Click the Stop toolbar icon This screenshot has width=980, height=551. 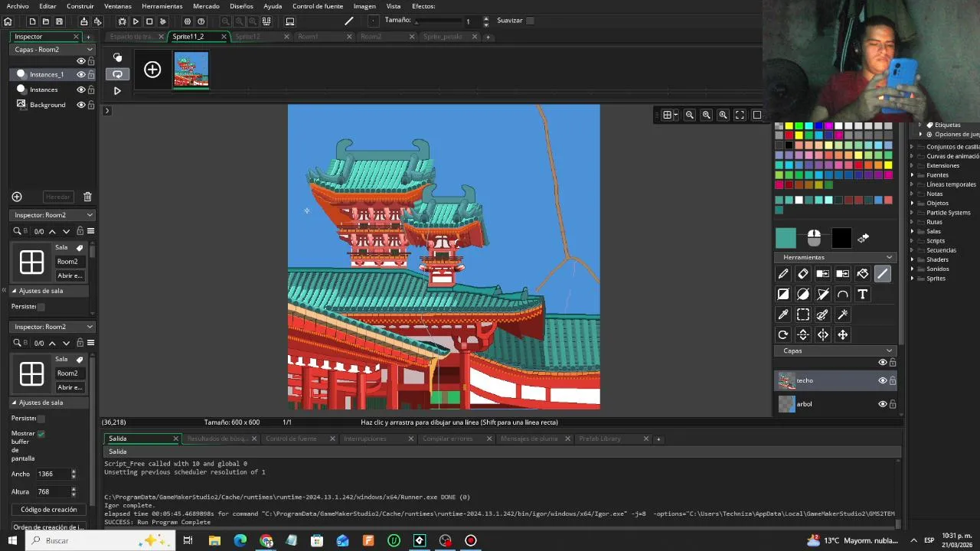[x=149, y=21]
